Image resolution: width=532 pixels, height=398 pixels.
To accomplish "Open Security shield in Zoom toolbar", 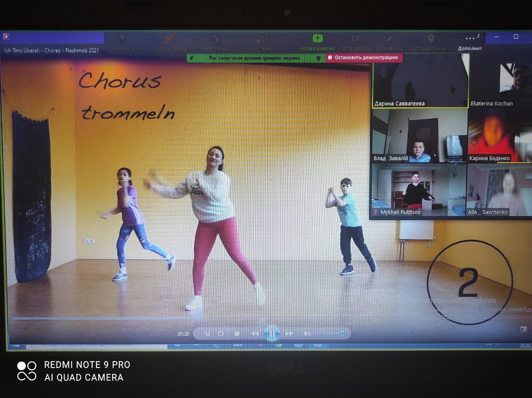I will (x=216, y=42).
